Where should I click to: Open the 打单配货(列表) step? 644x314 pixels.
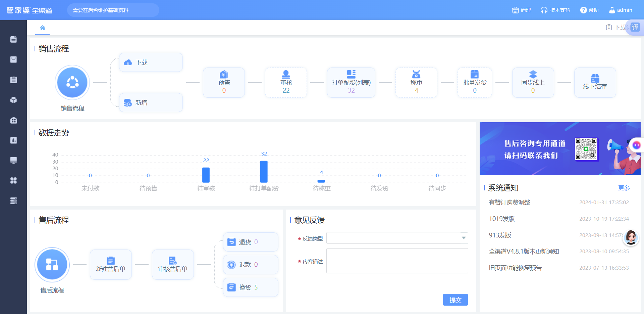(x=351, y=83)
